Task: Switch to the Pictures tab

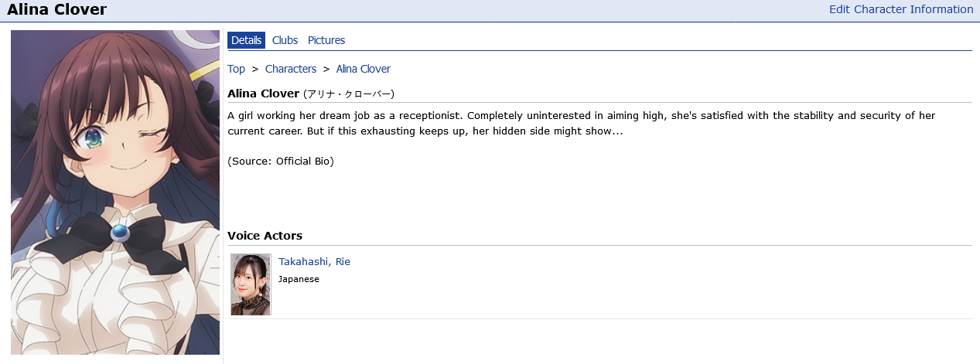Action: 326,40
